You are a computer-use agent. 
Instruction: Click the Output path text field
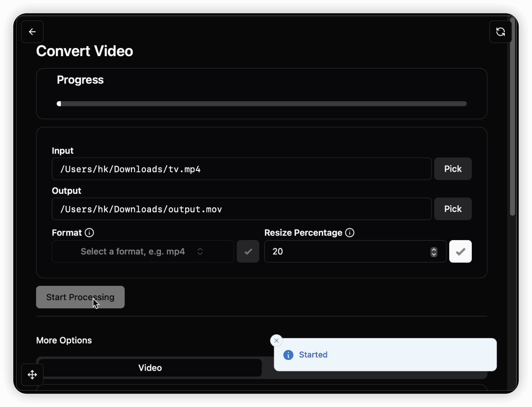coord(242,209)
